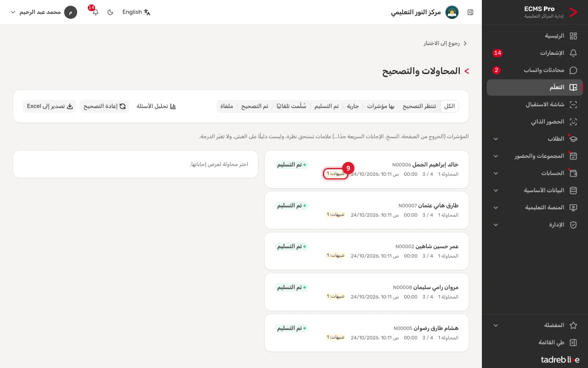
Task: Open محادثات واتساب chat icon
Action: pyautogui.click(x=573, y=70)
